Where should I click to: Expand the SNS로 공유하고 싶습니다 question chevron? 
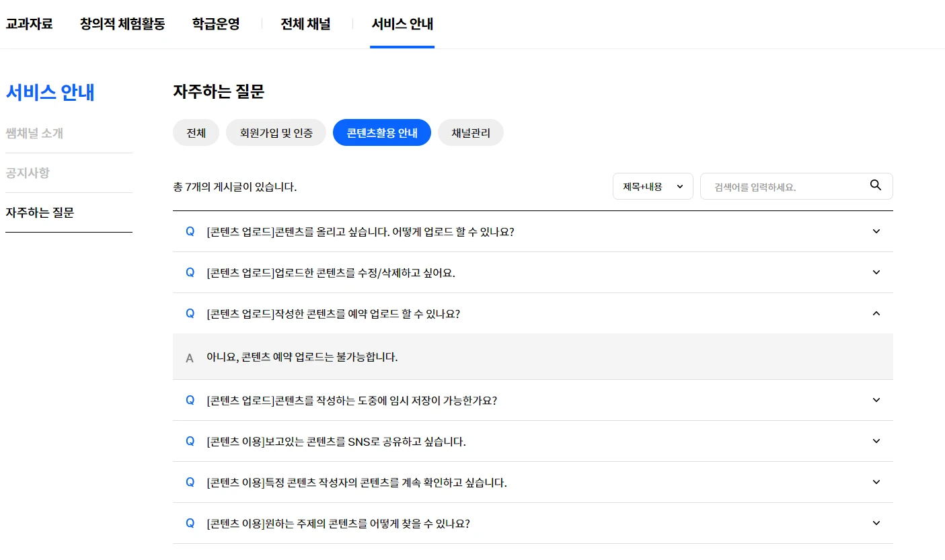click(876, 441)
